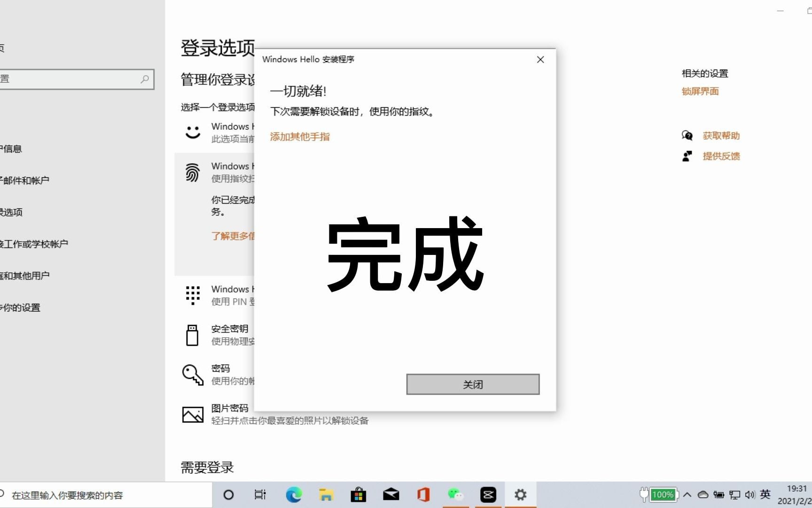Select the PIN dots icon
This screenshot has width=812, height=508.
192,295
